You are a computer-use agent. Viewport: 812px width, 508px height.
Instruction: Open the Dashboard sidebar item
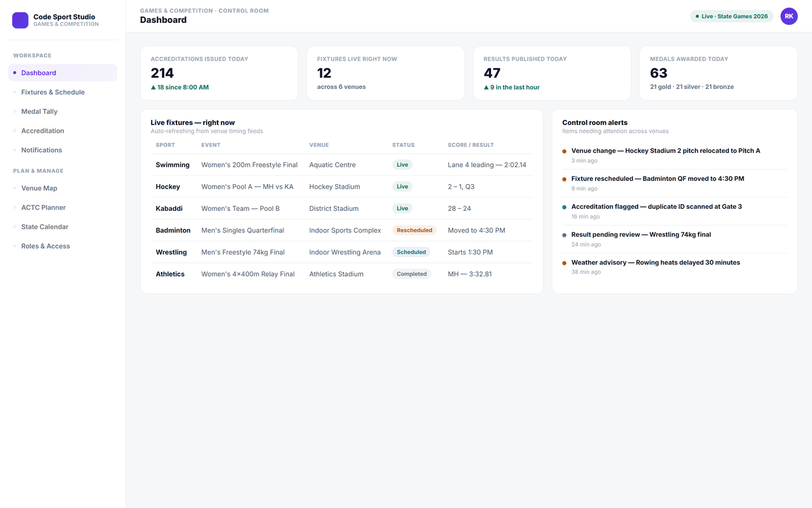(63, 73)
